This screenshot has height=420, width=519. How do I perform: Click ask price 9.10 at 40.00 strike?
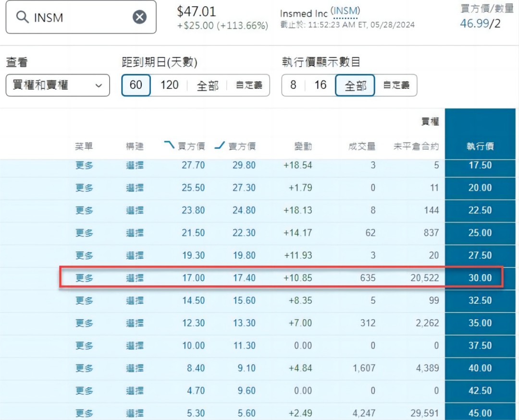[x=247, y=368]
